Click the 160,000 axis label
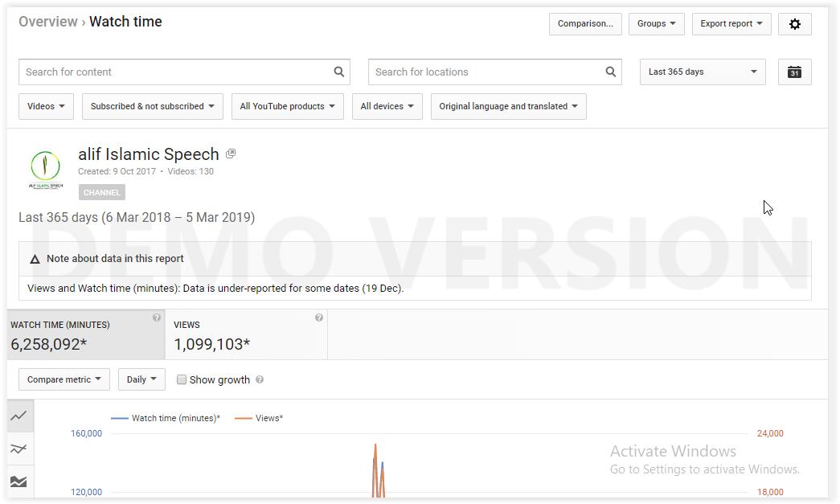Image resolution: width=840 pixels, height=504 pixels. (x=86, y=433)
